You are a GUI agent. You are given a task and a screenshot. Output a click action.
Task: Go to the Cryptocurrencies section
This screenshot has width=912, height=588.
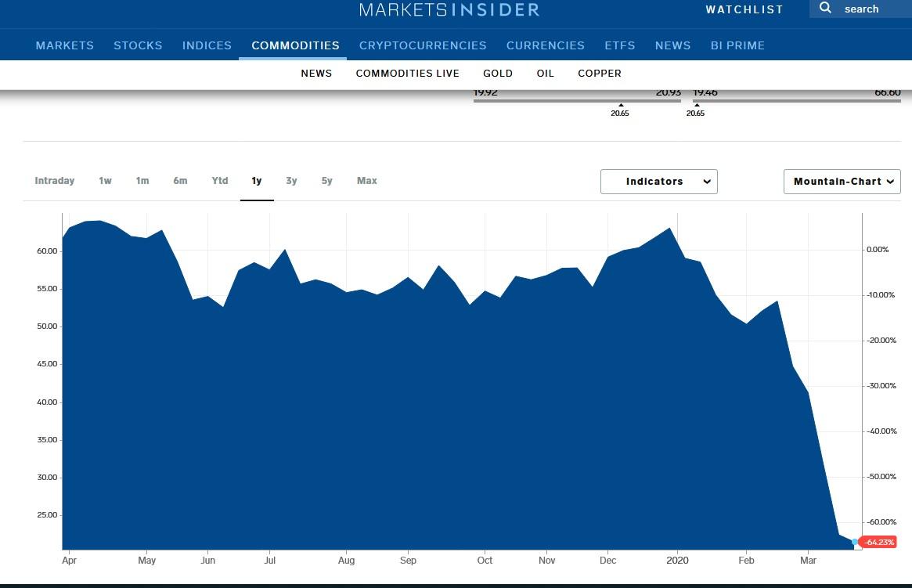click(423, 45)
